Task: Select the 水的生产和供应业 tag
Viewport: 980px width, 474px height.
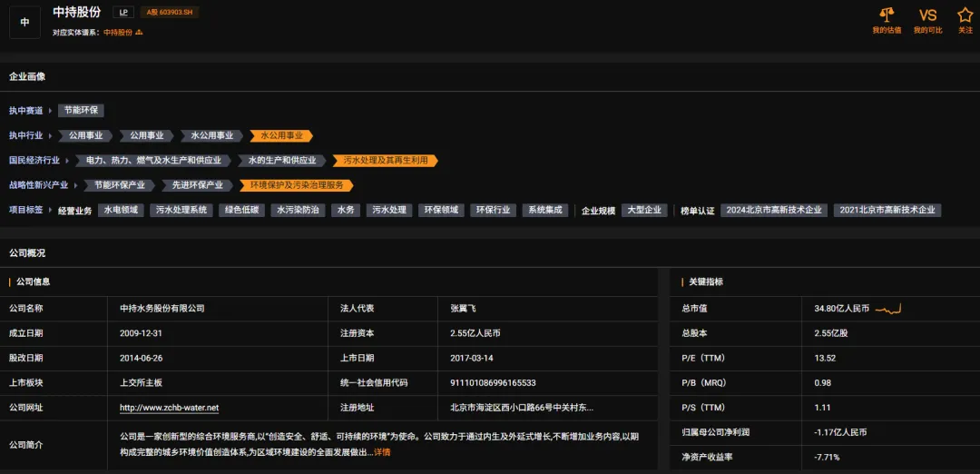Action: tap(282, 161)
